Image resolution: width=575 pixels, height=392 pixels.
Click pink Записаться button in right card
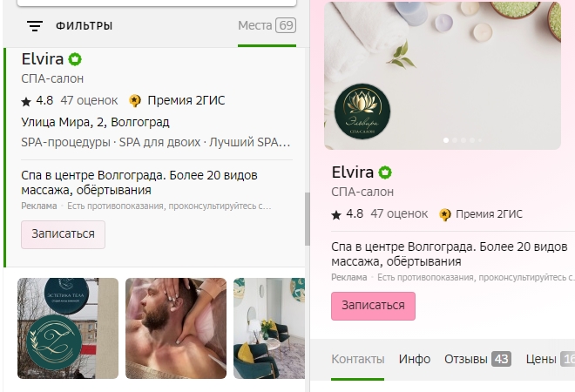tap(373, 306)
